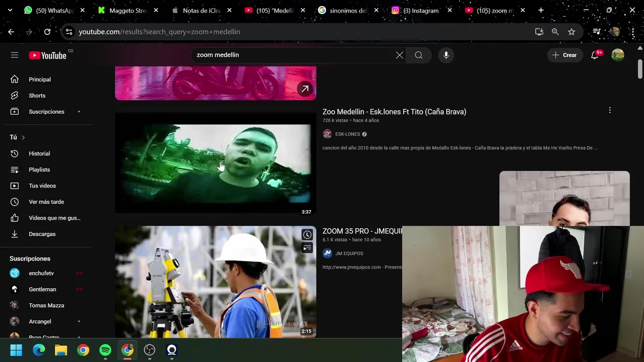Open ESK-LONES channel name

click(348, 134)
